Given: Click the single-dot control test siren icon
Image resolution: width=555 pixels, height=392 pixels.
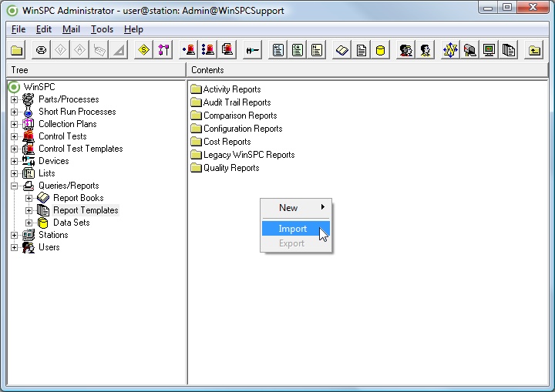Looking at the screenshot, I should [x=189, y=50].
